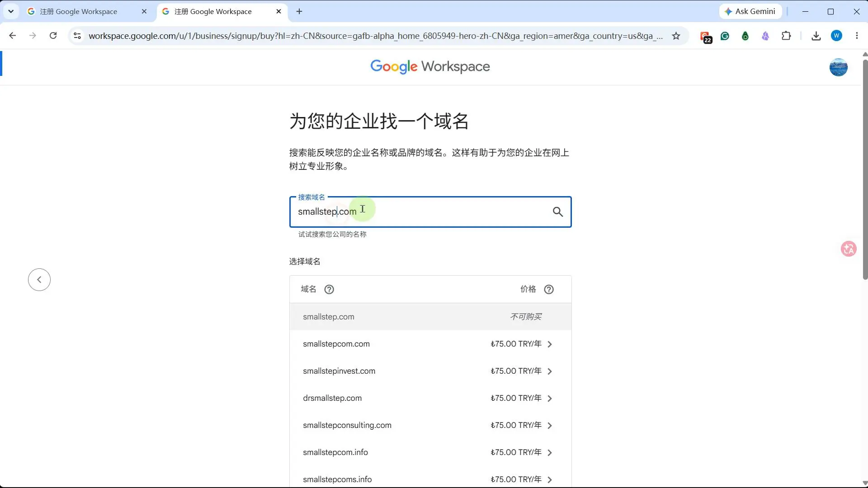Viewport: 868px width, 488px height.
Task: Click the browser back arrow
Action: point(13,36)
